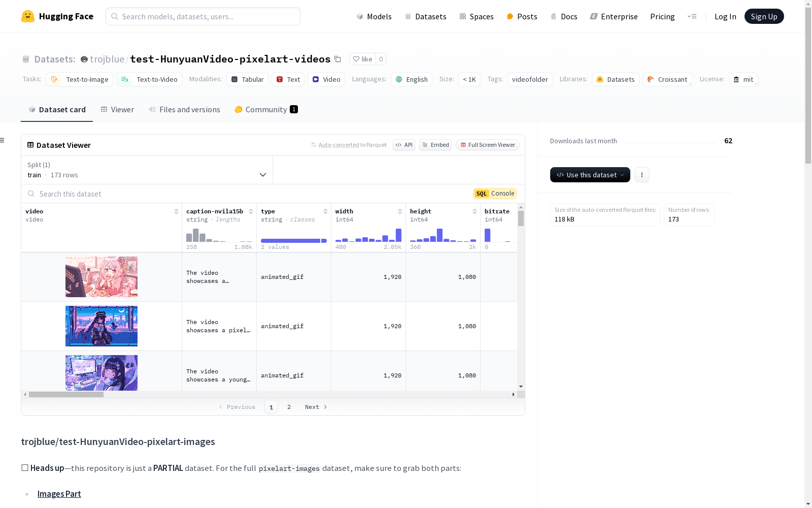Click the Log In link
This screenshot has width=812, height=508.
point(725,16)
